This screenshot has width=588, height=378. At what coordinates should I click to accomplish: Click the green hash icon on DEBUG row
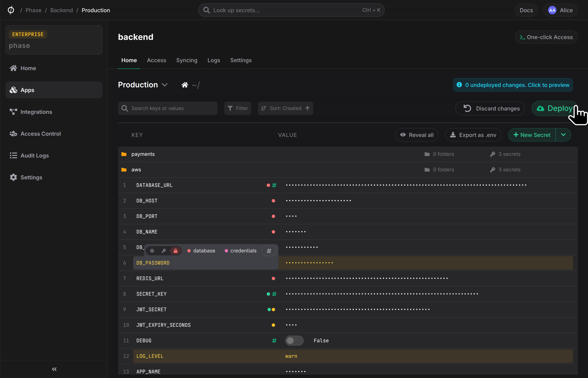[x=274, y=341]
